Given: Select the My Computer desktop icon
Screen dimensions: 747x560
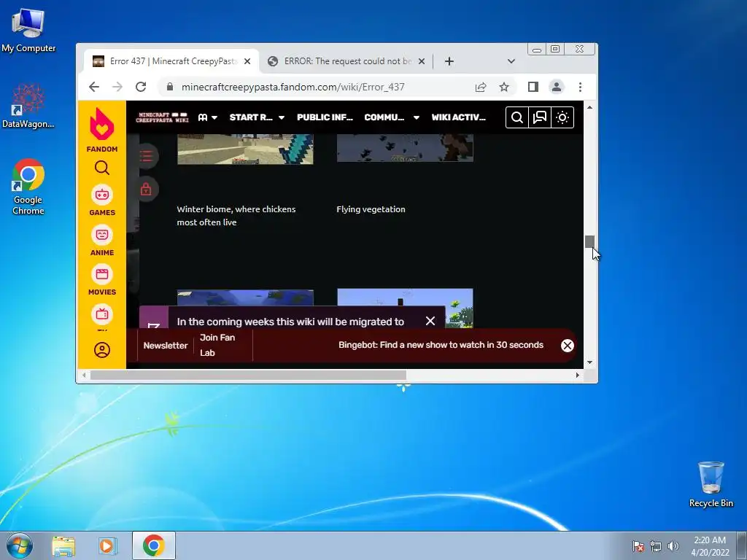Looking at the screenshot, I should point(28,31).
